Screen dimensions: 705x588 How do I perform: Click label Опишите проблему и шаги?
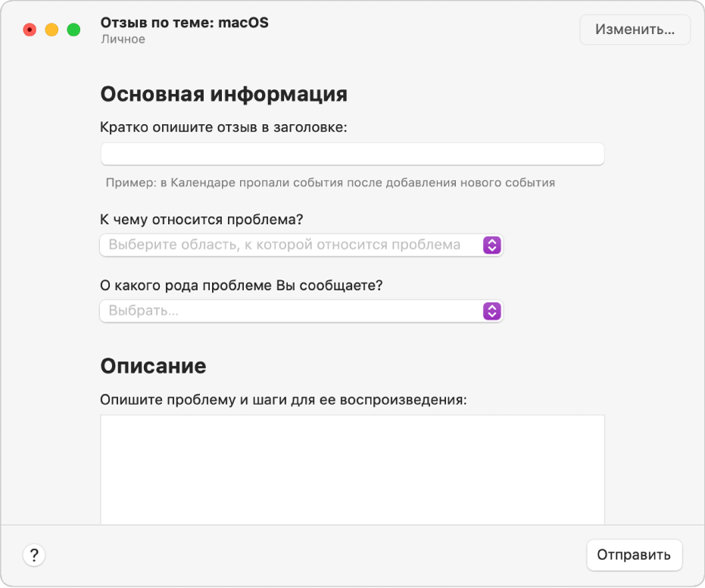coord(283,400)
